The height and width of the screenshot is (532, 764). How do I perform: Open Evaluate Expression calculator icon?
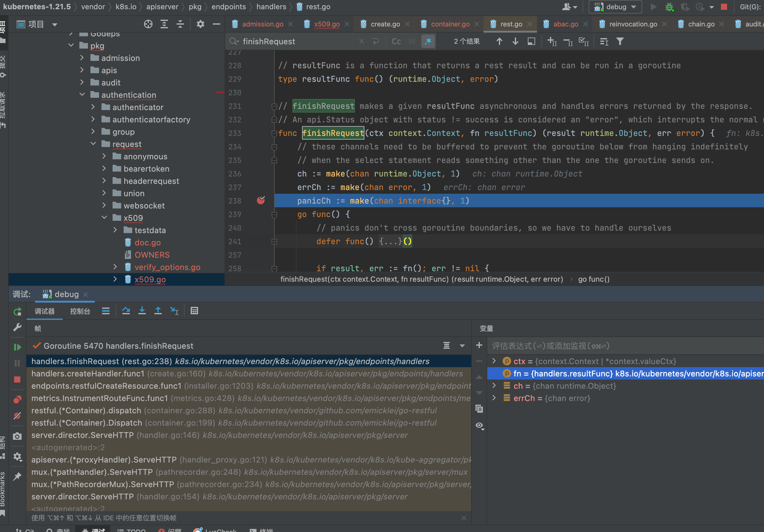click(x=194, y=311)
